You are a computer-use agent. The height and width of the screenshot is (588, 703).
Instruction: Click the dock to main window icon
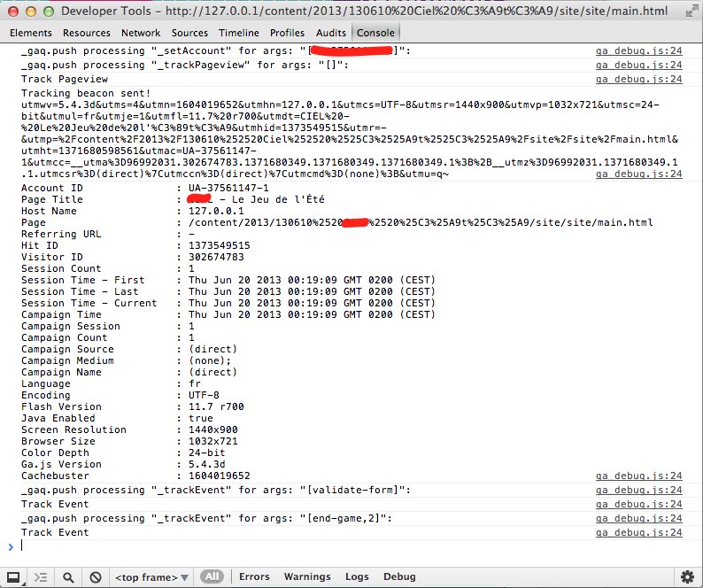pos(14,576)
